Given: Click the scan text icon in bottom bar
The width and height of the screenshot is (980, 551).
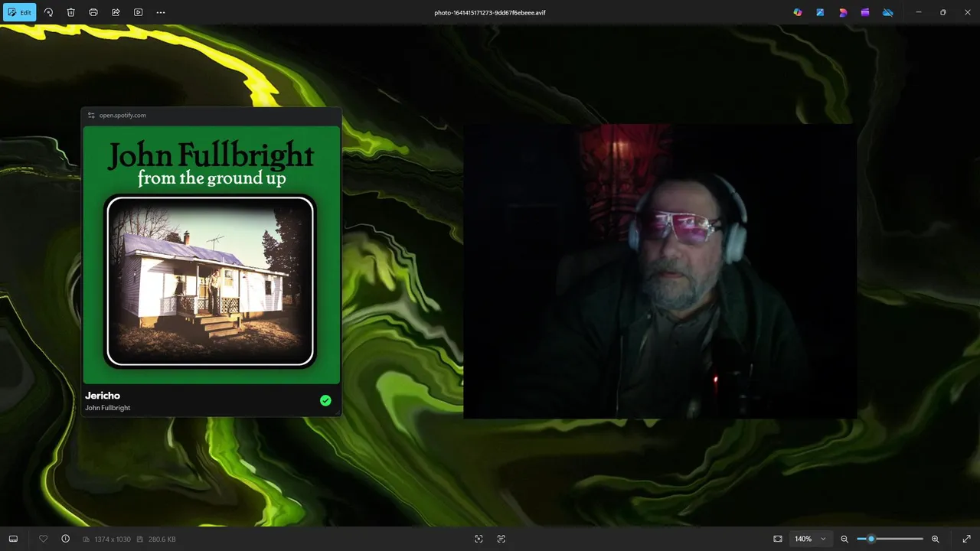Looking at the screenshot, I should tap(501, 539).
